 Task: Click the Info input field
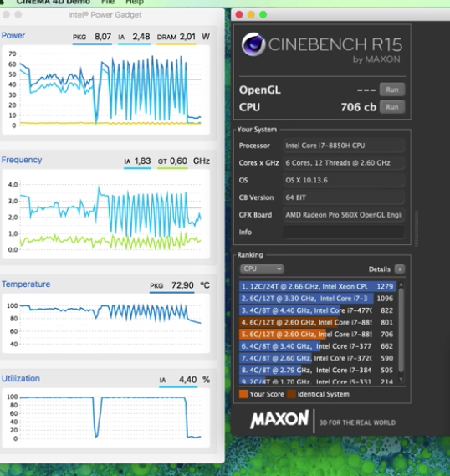344,232
